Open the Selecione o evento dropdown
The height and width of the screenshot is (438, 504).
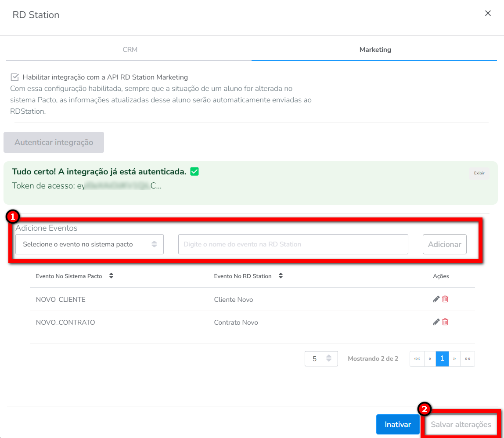click(90, 244)
